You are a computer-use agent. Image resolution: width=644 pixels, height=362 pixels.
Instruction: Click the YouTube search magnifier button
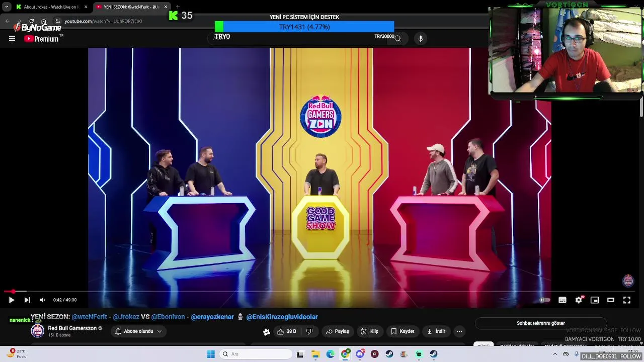coord(397,39)
